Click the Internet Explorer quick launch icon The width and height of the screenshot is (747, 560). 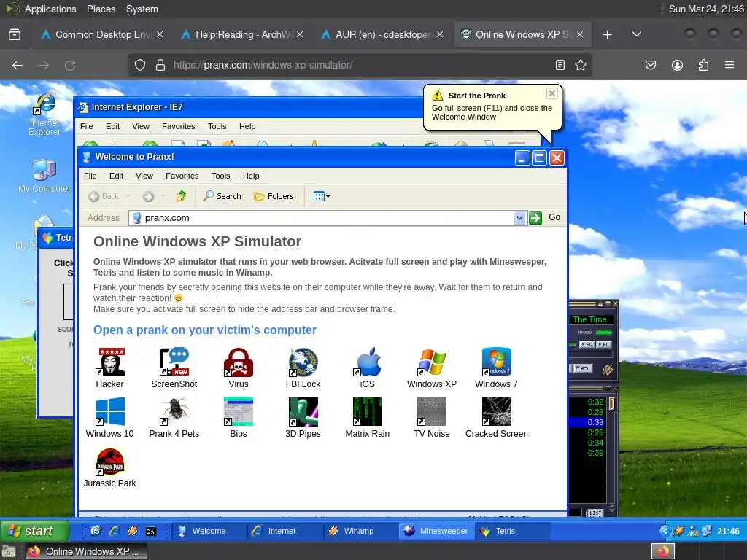coord(114,531)
